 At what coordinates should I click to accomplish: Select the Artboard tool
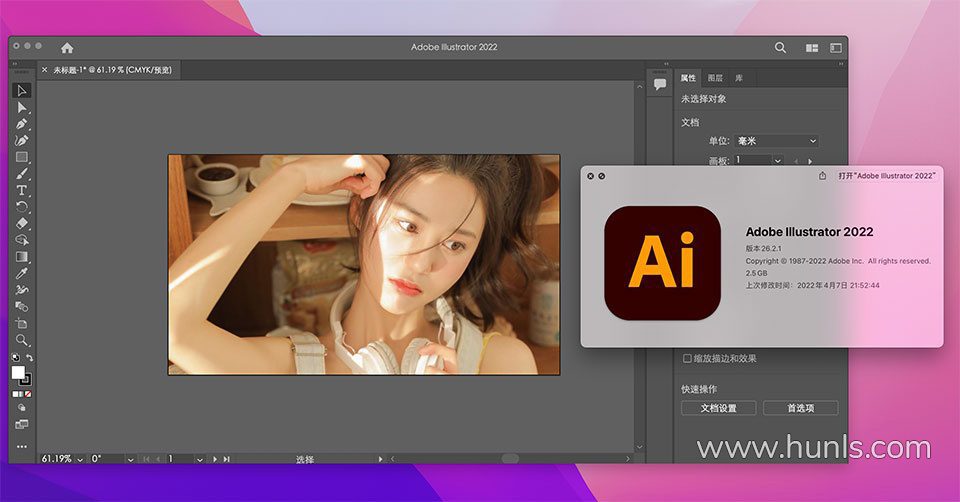[22, 323]
